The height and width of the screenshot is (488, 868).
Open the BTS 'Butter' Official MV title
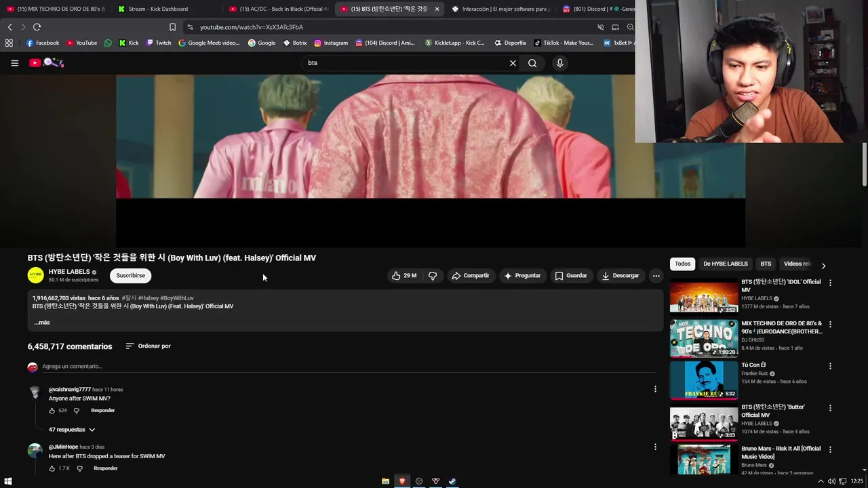pos(772,411)
